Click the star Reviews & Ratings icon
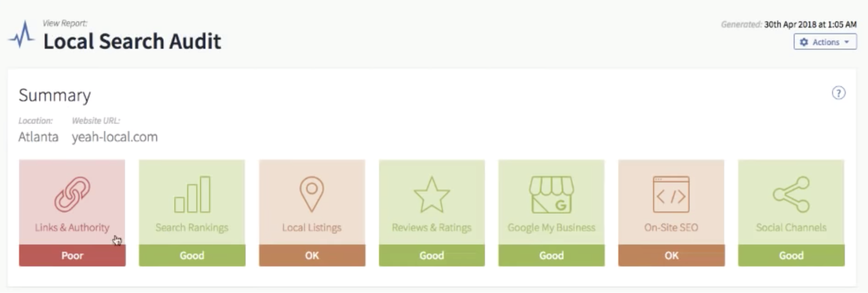 click(432, 195)
